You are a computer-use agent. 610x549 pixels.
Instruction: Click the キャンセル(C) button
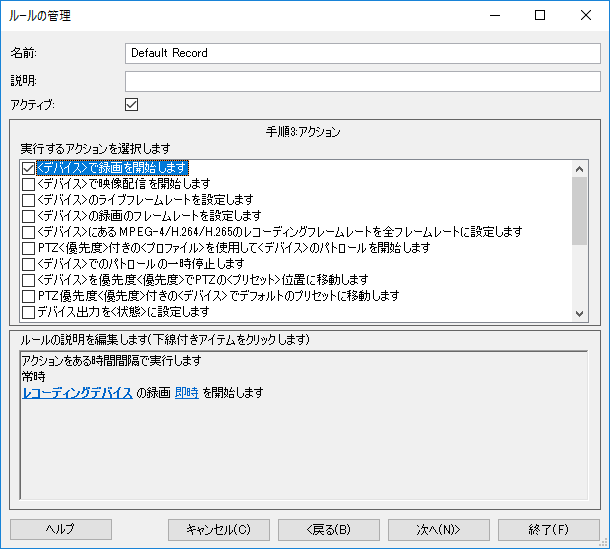tap(219, 530)
